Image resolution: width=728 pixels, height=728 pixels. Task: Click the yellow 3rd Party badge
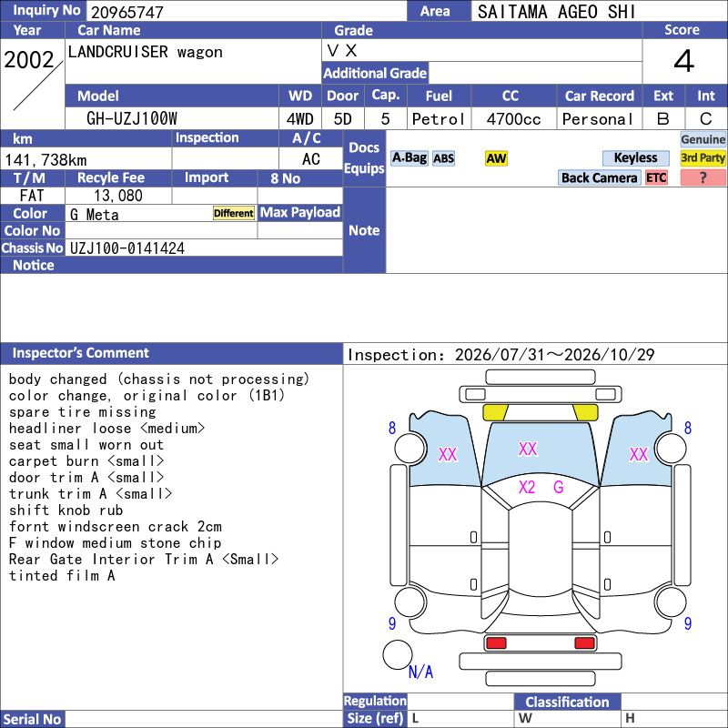tap(703, 157)
